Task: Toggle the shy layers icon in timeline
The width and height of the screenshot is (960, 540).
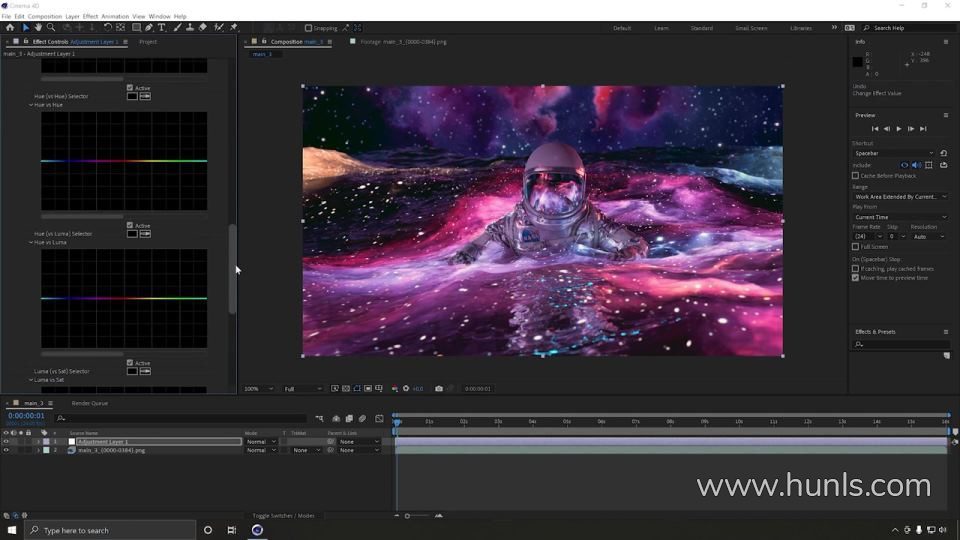Action: [x=336, y=419]
